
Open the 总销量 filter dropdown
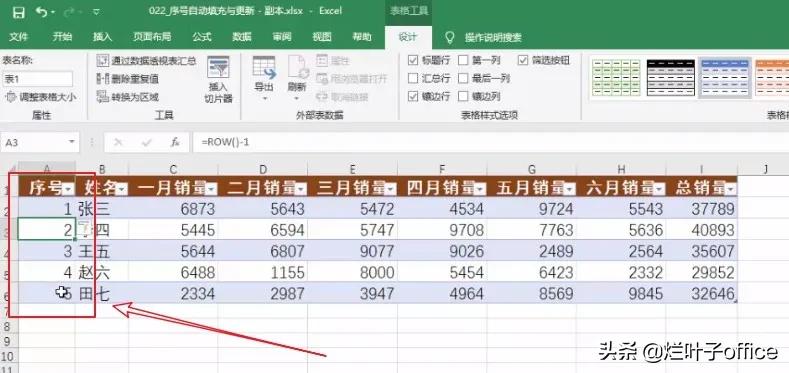pos(732,189)
